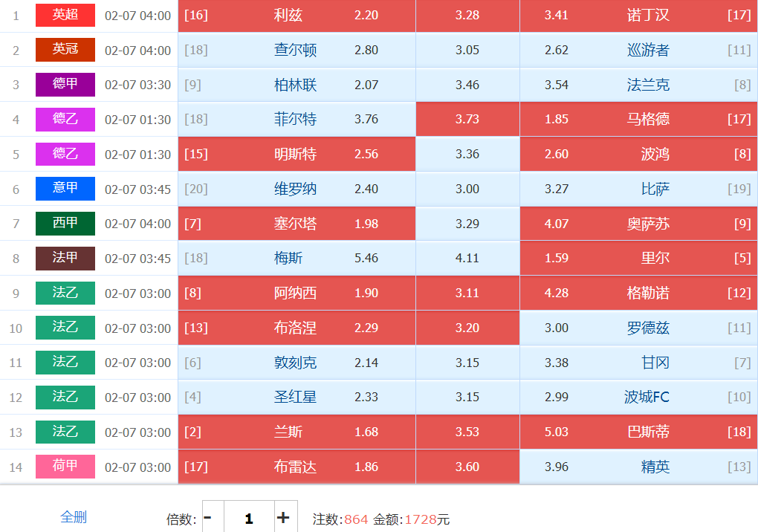This screenshot has height=532, width=758.
Task: Unselect 兰斯 home win at 1.68
Action: (297, 432)
